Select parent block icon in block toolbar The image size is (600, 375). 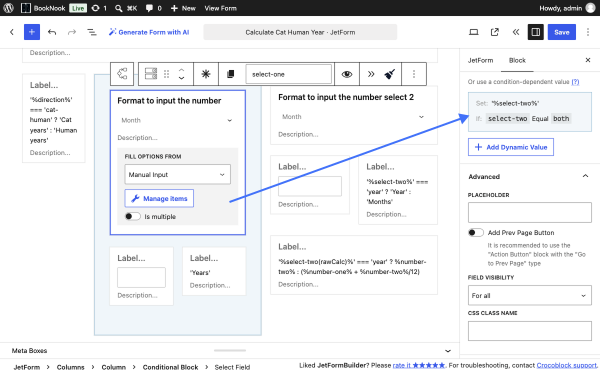(122, 74)
